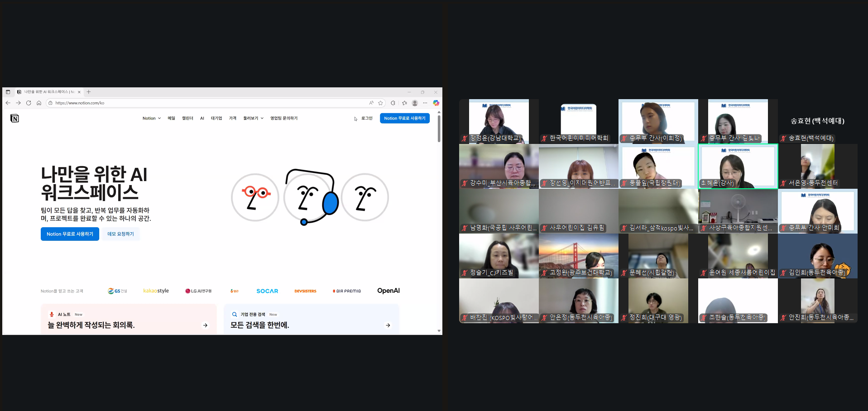
Task: Click the LG AI연구원 customer logo
Action: [198, 291]
